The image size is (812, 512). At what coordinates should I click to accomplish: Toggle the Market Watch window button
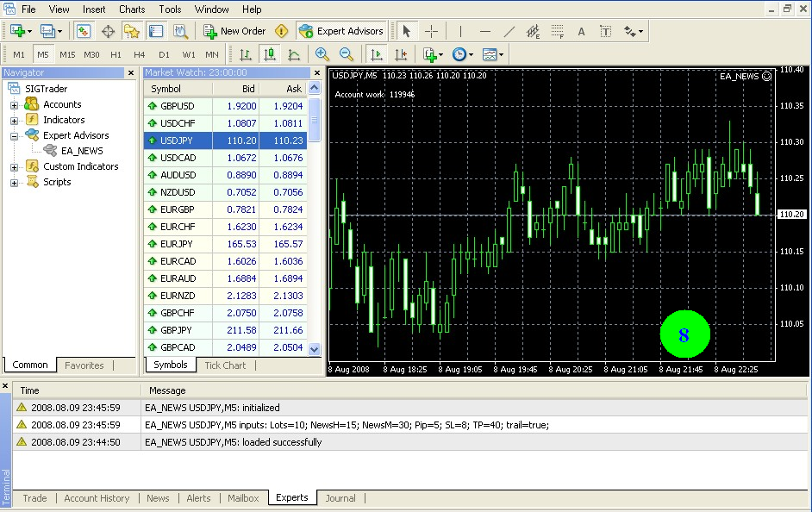click(84, 32)
